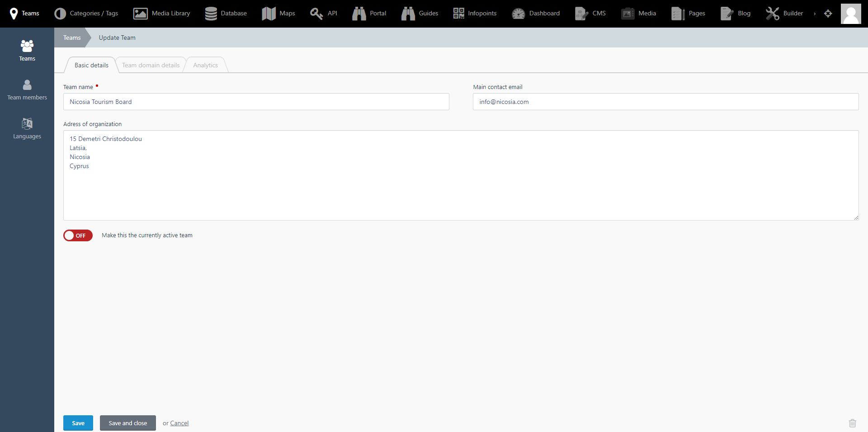Open the Portal binoculars icon
The image size is (868, 432).
[x=359, y=14]
